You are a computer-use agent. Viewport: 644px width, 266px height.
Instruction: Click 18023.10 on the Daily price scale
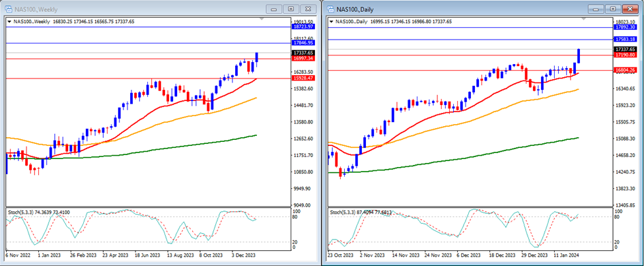[x=626, y=22]
